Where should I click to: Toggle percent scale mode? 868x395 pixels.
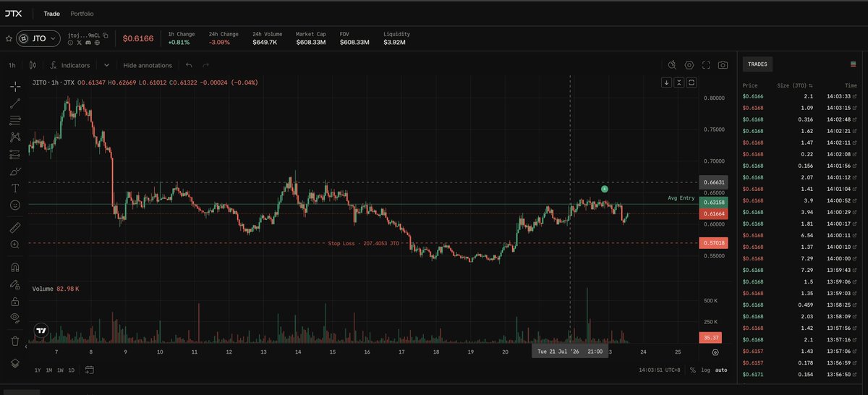692,370
